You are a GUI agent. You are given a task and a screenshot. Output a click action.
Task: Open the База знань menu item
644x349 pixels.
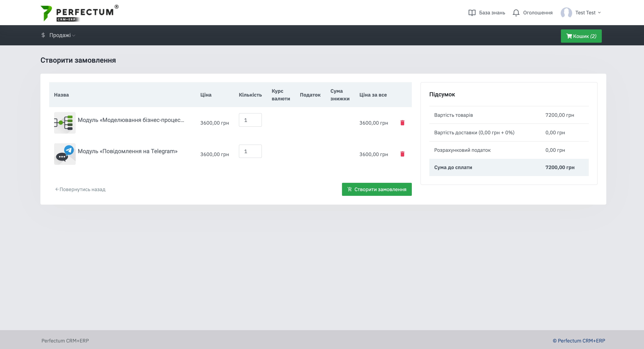492,13
